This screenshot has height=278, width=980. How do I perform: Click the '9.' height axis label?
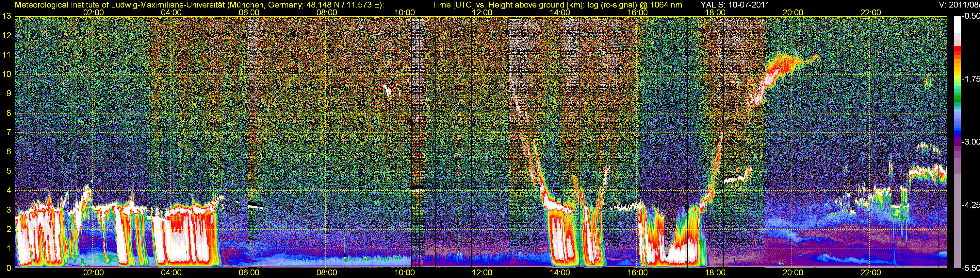(x=9, y=94)
